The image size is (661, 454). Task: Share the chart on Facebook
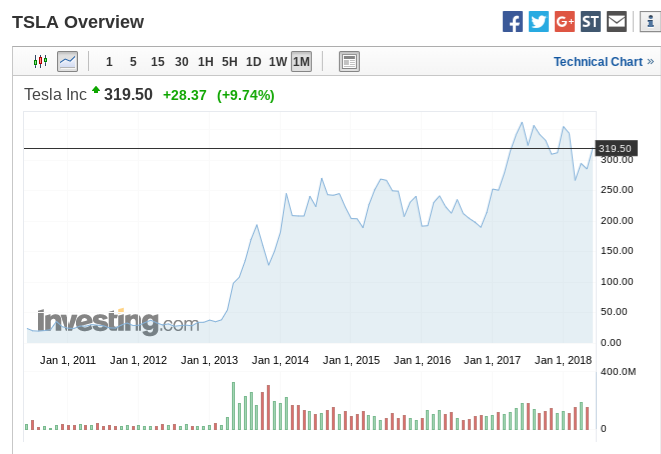(513, 21)
